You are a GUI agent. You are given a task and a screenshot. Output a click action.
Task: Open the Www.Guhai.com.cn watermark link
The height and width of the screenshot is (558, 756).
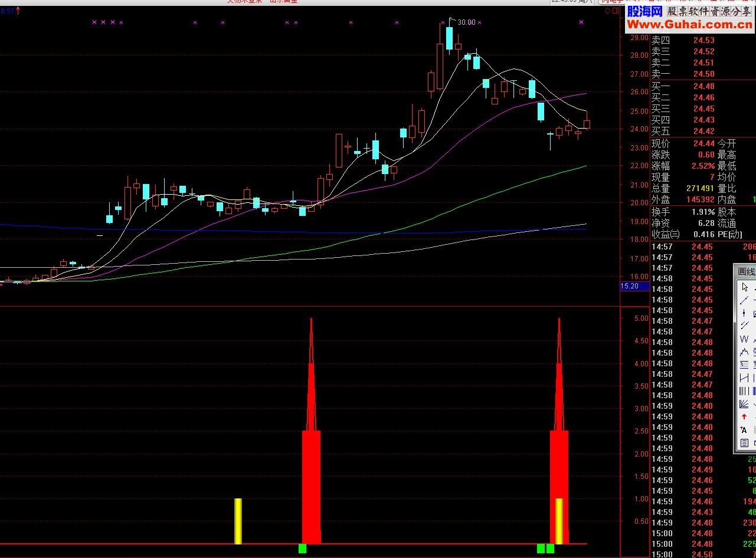click(690, 24)
